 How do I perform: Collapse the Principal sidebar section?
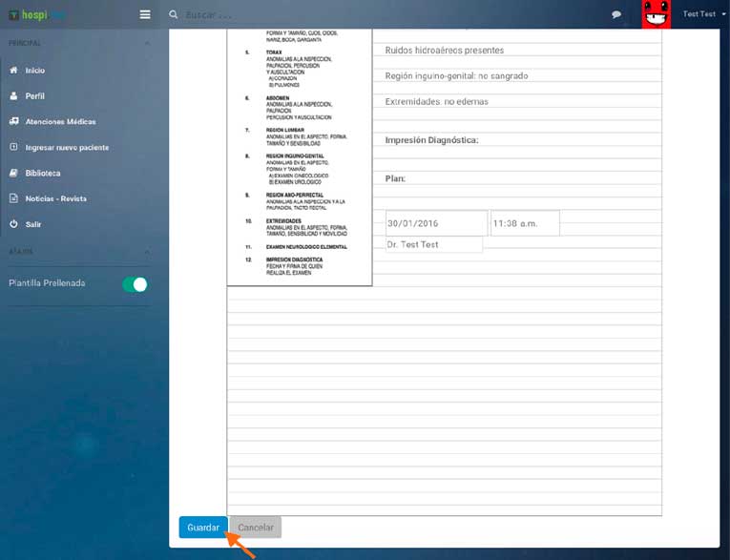pos(146,44)
